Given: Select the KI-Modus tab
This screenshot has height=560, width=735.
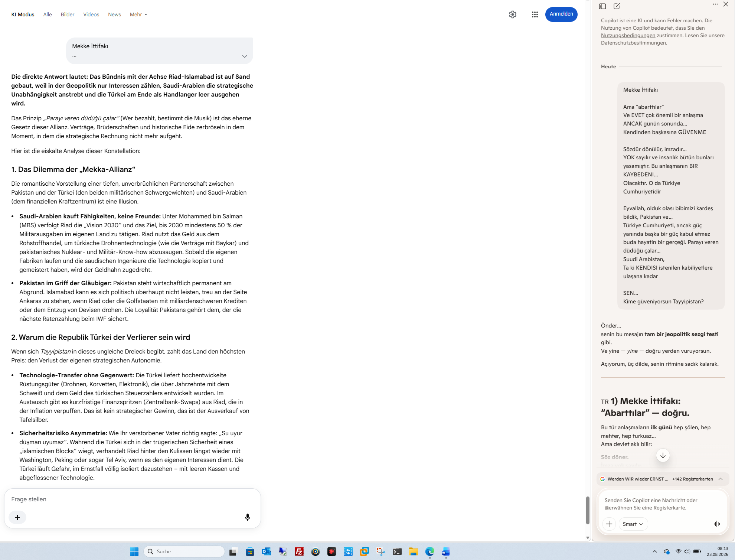Looking at the screenshot, I should coord(23,14).
